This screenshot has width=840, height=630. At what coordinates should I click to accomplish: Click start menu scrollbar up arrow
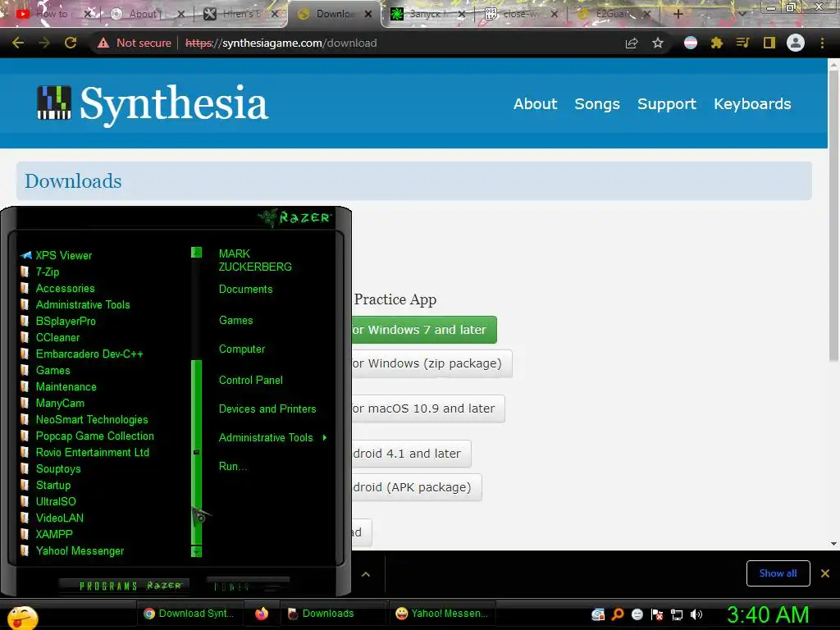197,252
